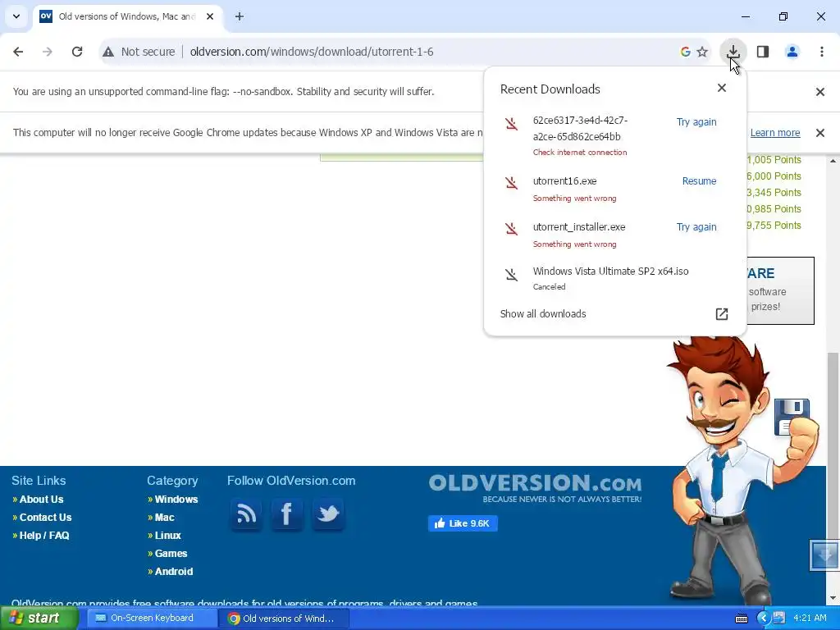
Task: Open a new tab
Action: pos(240,16)
